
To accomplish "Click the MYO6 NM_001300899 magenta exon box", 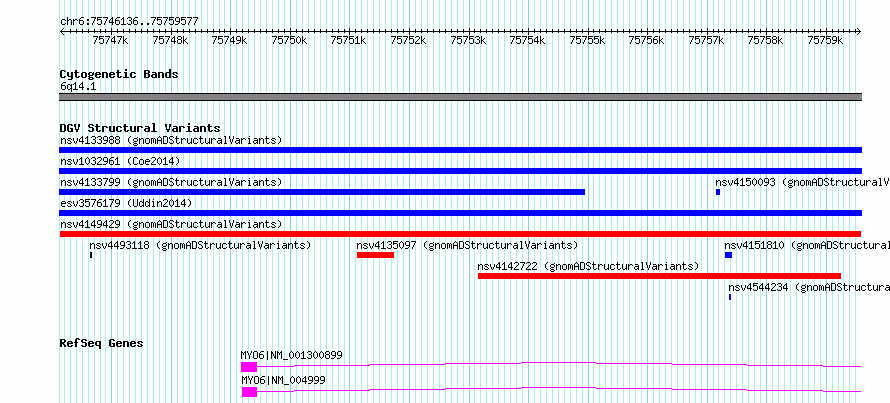I will (x=249, y=367).
